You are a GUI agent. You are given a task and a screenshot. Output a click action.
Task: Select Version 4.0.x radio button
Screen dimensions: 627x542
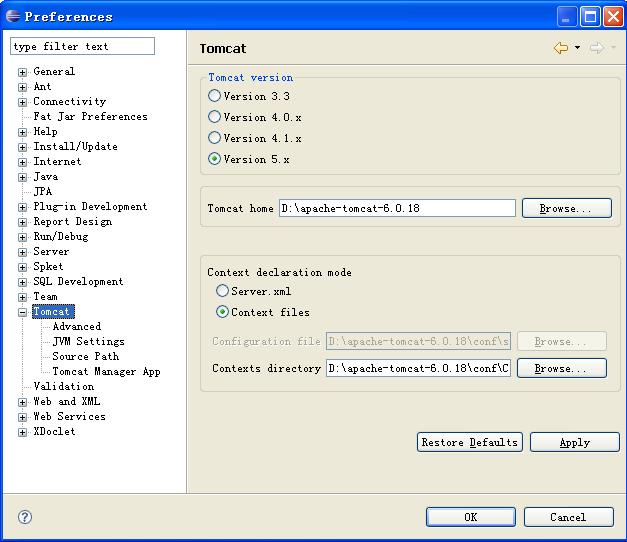point(214,117)
